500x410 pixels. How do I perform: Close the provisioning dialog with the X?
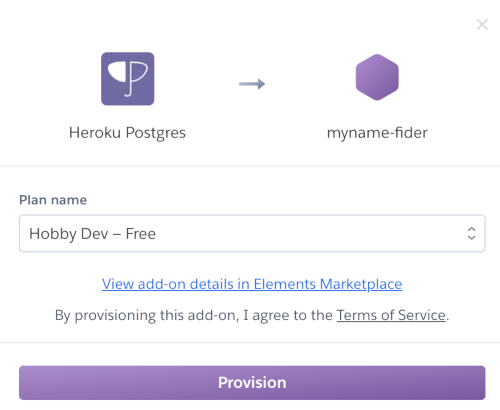click(482, 24)
